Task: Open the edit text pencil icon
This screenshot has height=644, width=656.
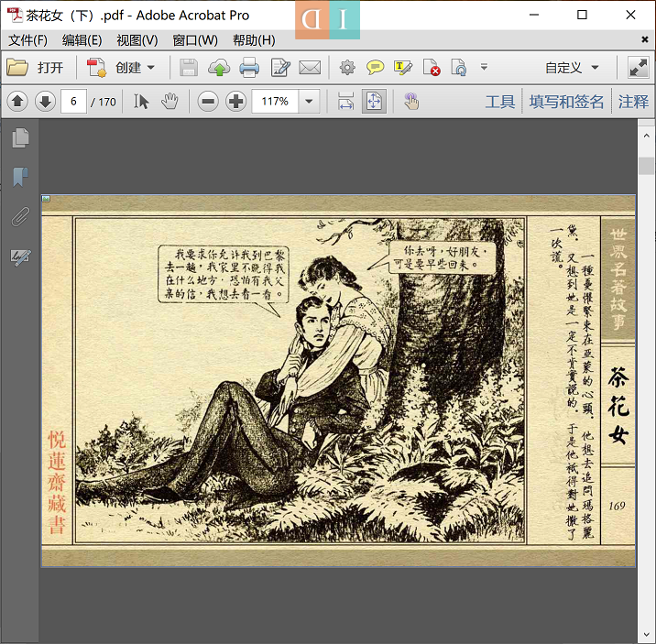Action: (279, 68)
